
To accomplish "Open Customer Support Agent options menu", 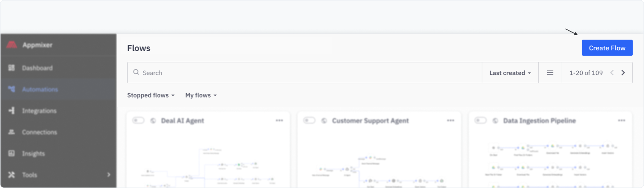I will (450, 120).
